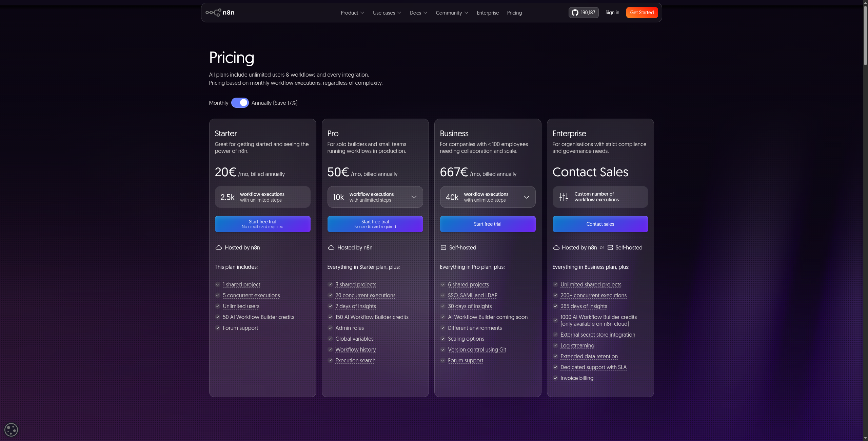Toggle the Monthly/Annually billing switch
Image resolution: width=868 pixels, height=441 pixels.
click(240, 103)
